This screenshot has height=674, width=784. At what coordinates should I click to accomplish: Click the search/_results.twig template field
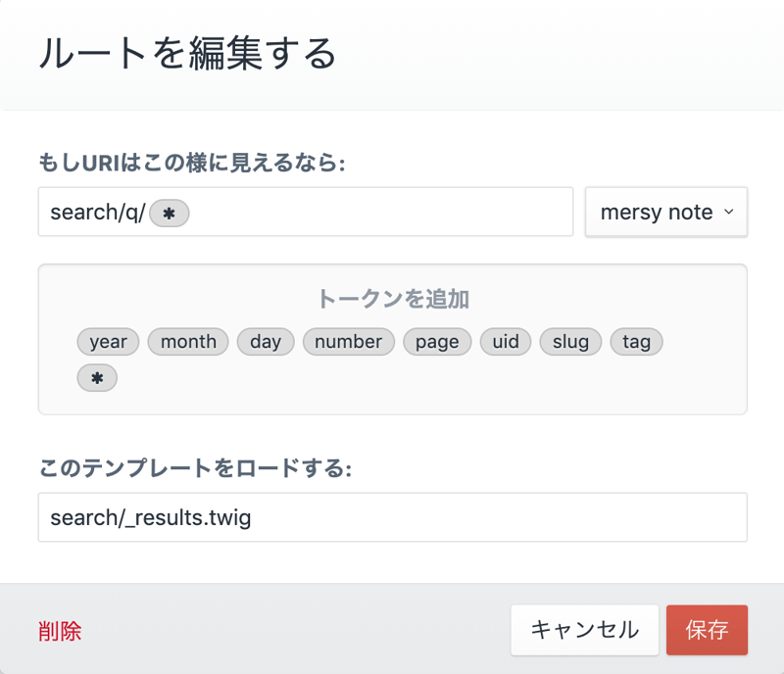(x=392, y=517)
